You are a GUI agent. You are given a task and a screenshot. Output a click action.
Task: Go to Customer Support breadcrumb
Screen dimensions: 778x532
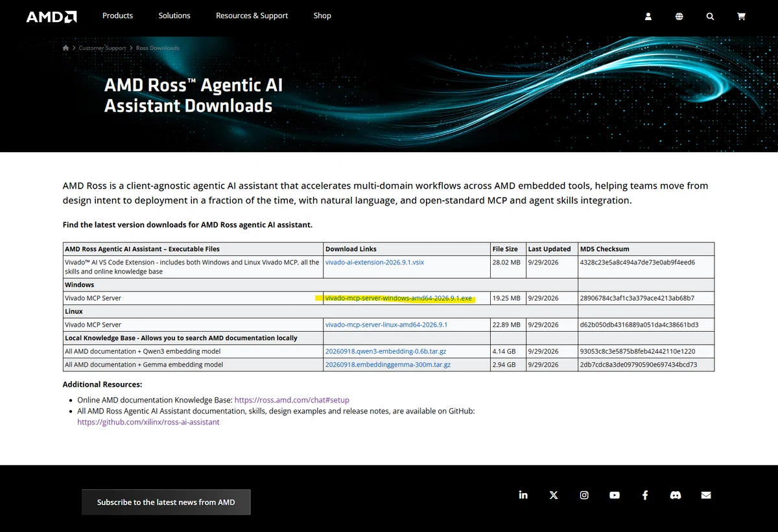coord(104,48)
